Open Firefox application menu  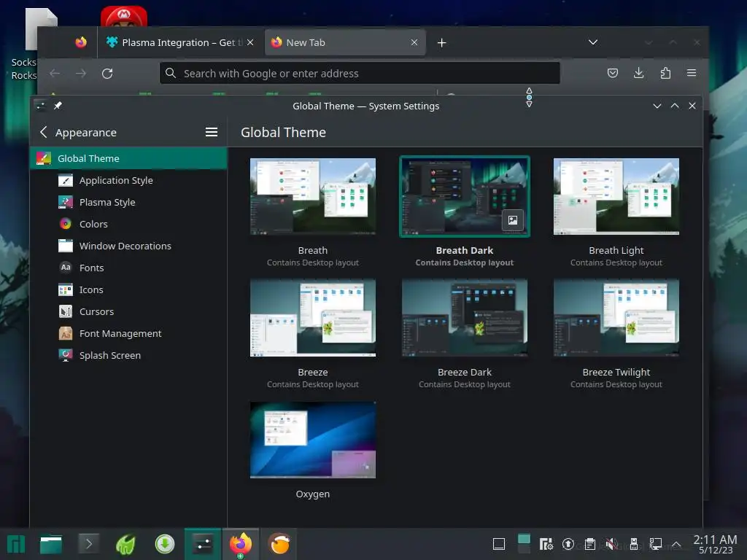(x=692, y=73)
